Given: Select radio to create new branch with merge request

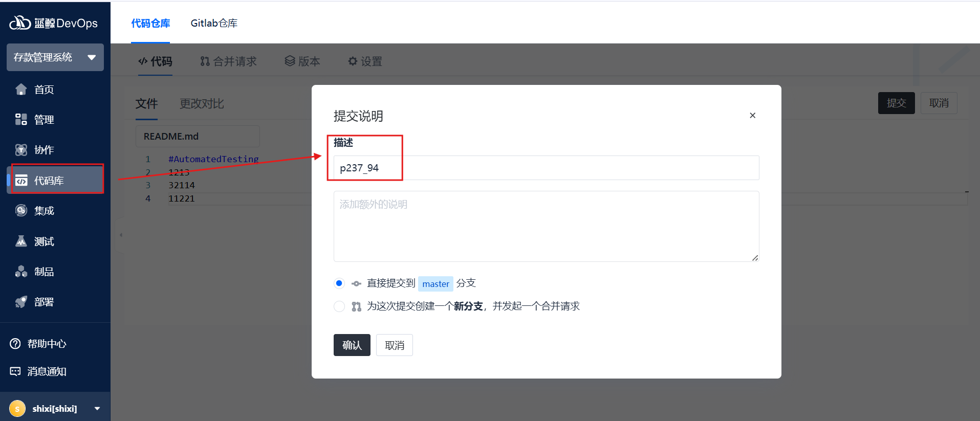Looking at the screenshot, I should coord(339,306).
